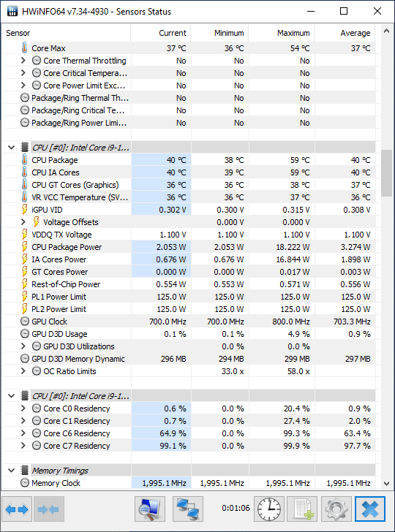395x532 pixels.
Task: Expand Core Thermal Throttling row
Action: coord(23,61)
